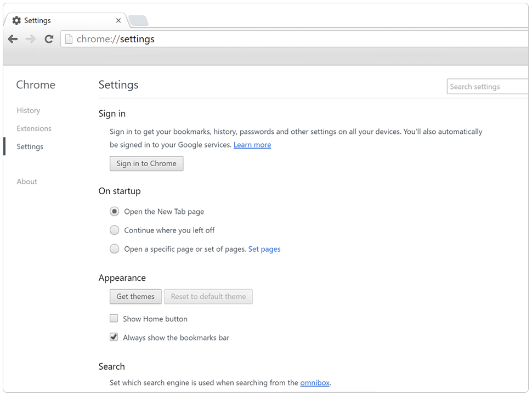Screen dimensions: 532x396
Task: Click the page icon in address bar
Action: pos(69,39)
